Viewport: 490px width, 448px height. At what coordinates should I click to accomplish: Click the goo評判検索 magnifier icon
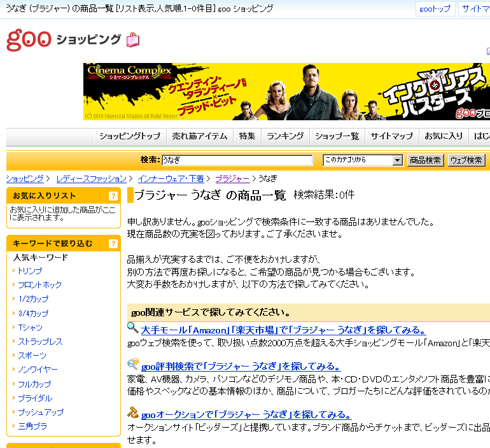(132, 364)
